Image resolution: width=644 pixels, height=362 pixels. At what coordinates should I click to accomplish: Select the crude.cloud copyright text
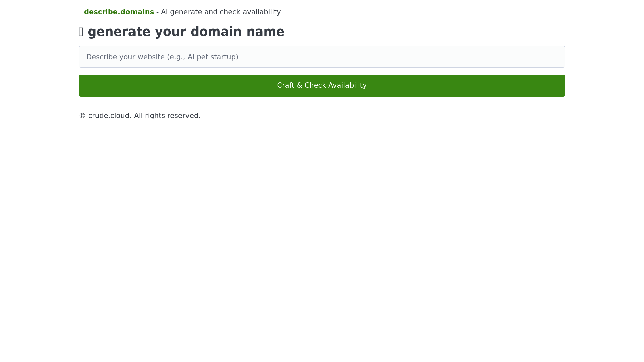(x=140, y=116)
